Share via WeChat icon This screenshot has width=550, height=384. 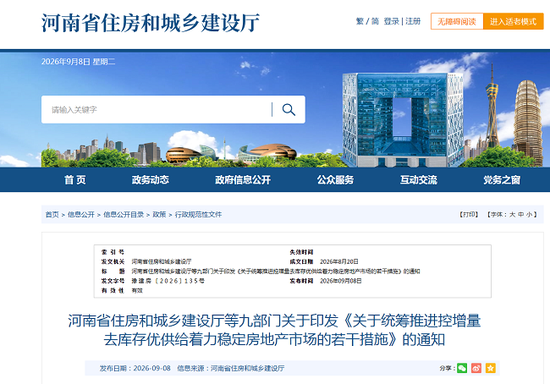coord(462,368)
